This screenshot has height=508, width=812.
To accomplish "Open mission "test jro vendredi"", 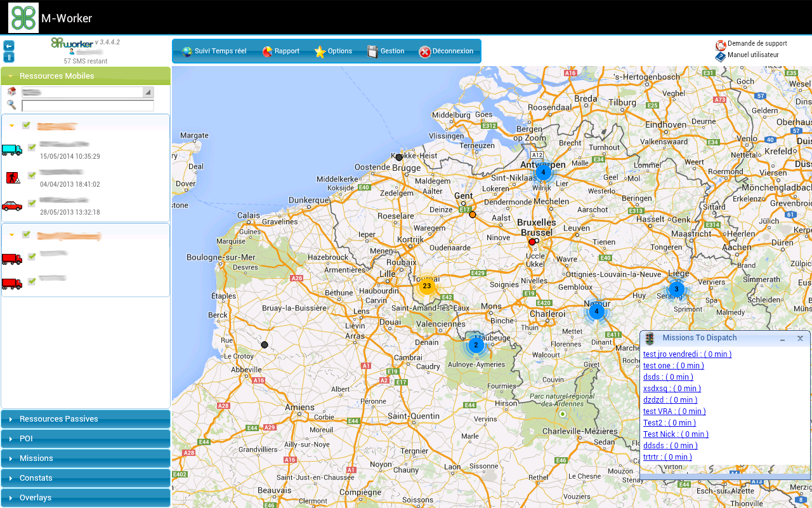I will coord(687,354).
